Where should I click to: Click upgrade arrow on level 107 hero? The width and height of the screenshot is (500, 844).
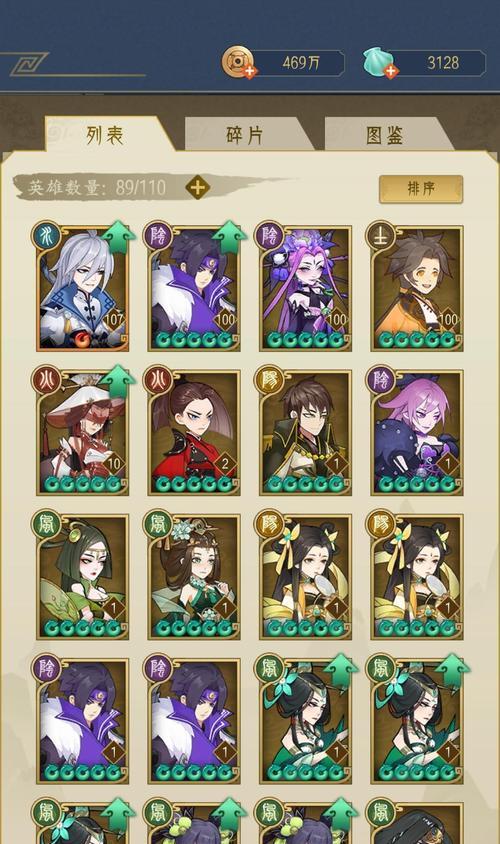pyautogui.click(x=118, y=237)
